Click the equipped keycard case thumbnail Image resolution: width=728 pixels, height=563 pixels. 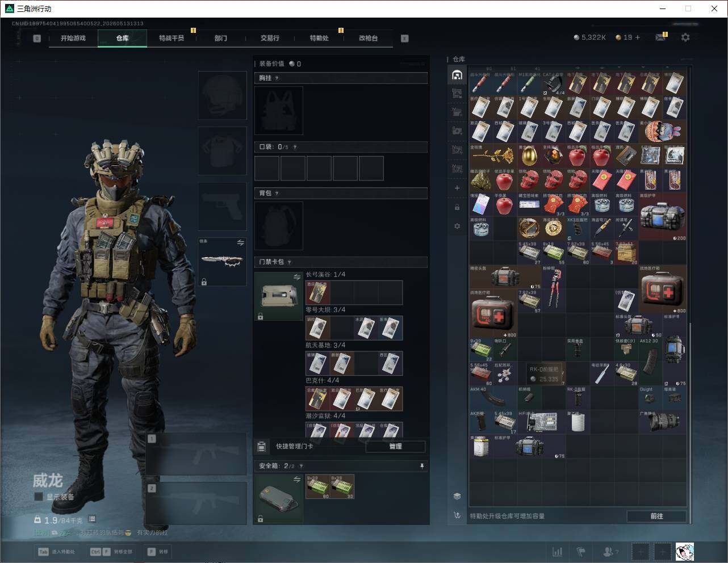[279, 296]
